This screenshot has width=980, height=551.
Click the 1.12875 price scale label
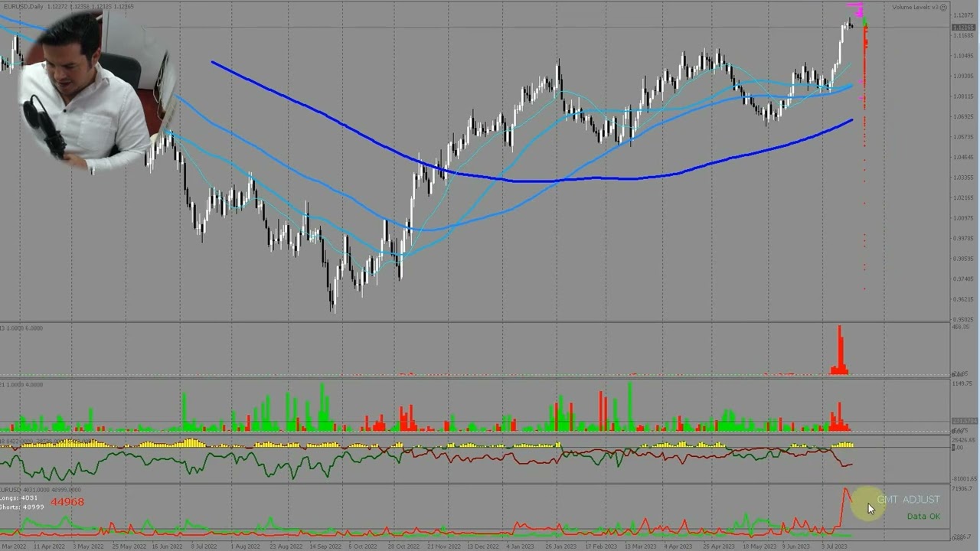[963, 15]
